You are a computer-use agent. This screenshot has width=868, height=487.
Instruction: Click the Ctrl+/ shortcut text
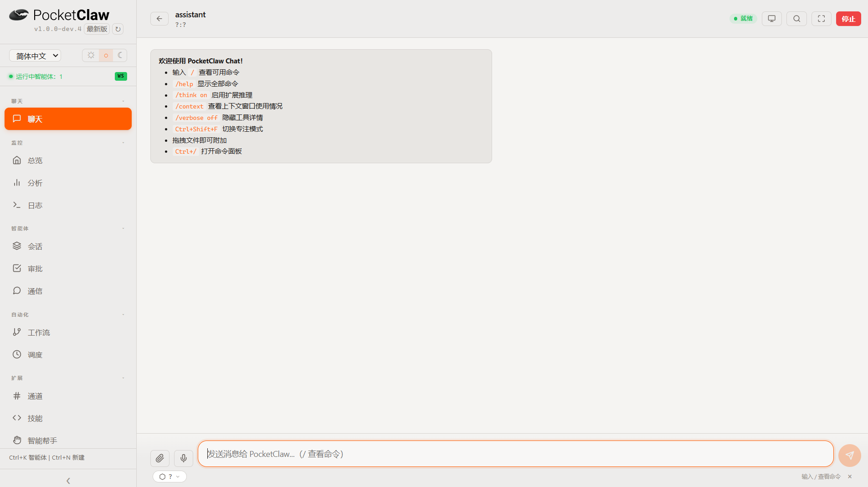point(185,151)
